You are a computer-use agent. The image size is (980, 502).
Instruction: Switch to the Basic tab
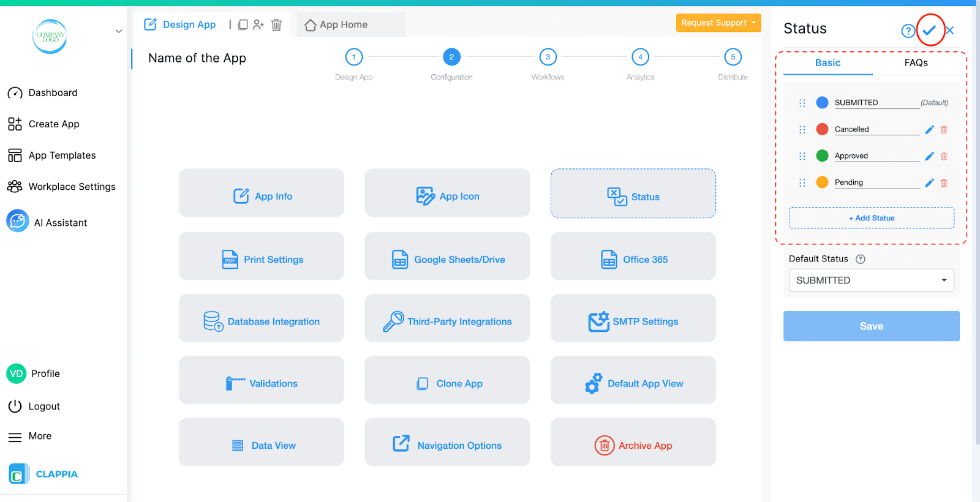tap(827, 63)
